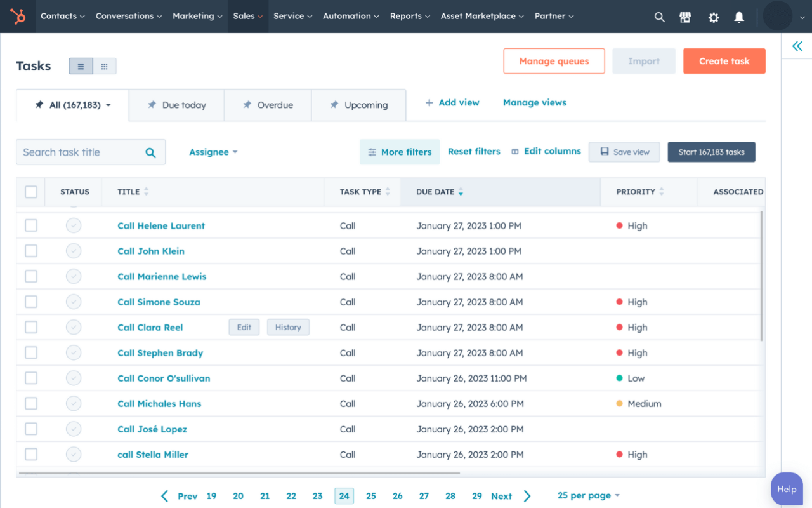Mark Call Clara Reel task as complete
This screenshot has height=508, width=812.
[74, 327]
